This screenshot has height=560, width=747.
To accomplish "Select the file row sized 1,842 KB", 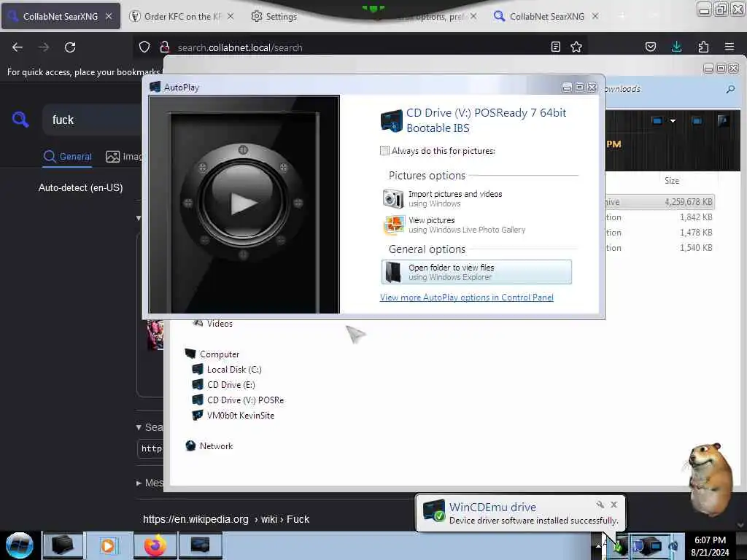I will [x=659, y=217].
